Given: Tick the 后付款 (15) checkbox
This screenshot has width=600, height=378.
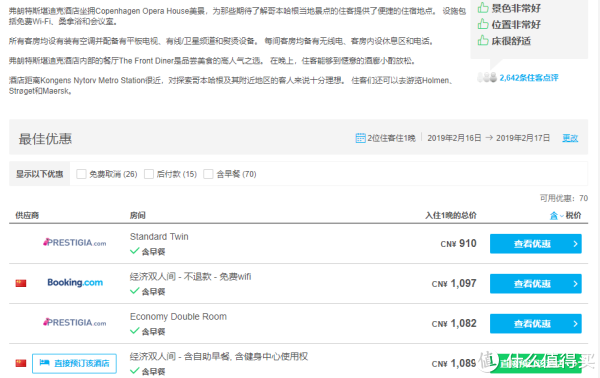Looking at the screenshot, I should click(x=149, y=174).
